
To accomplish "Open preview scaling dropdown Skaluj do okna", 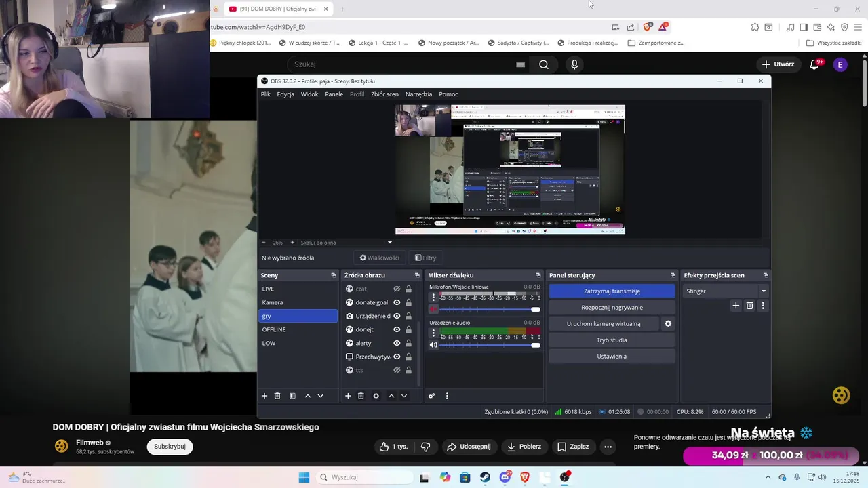I will point(346,243).
